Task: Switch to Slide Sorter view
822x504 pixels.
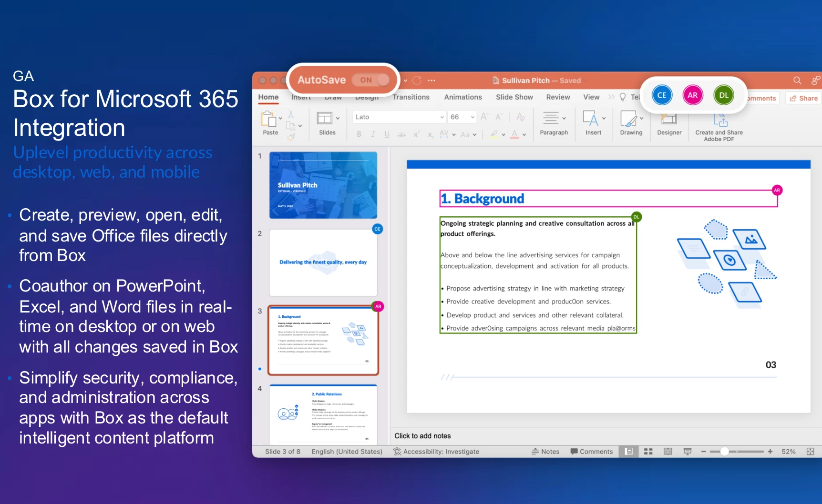Action: click(x=648, y=452)
